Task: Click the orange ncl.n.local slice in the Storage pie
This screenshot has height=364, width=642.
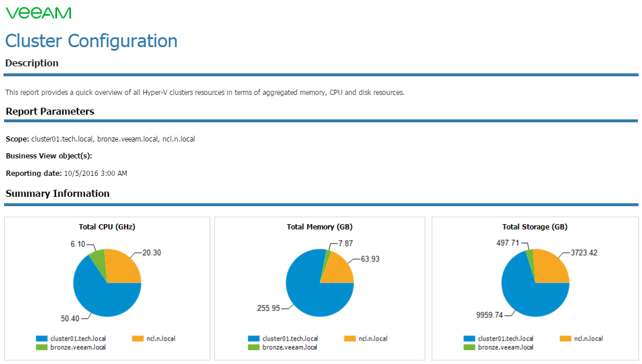Action: 551,268
